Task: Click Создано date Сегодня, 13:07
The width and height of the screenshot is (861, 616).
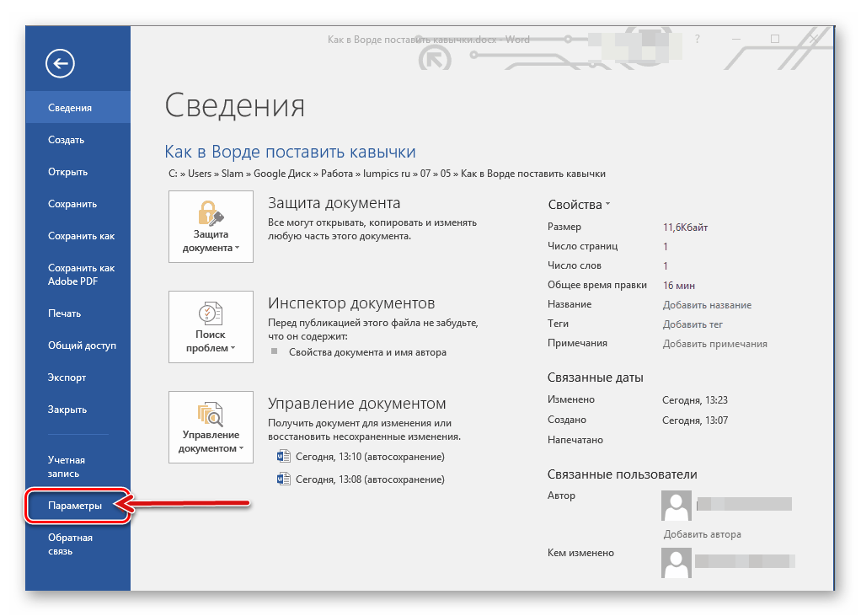Action: point(695,420)
